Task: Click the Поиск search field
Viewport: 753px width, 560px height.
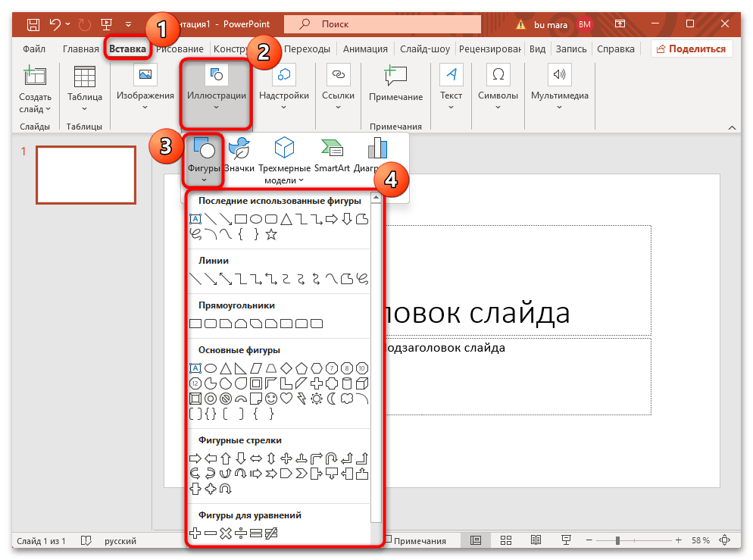Action: coord(383,24)
